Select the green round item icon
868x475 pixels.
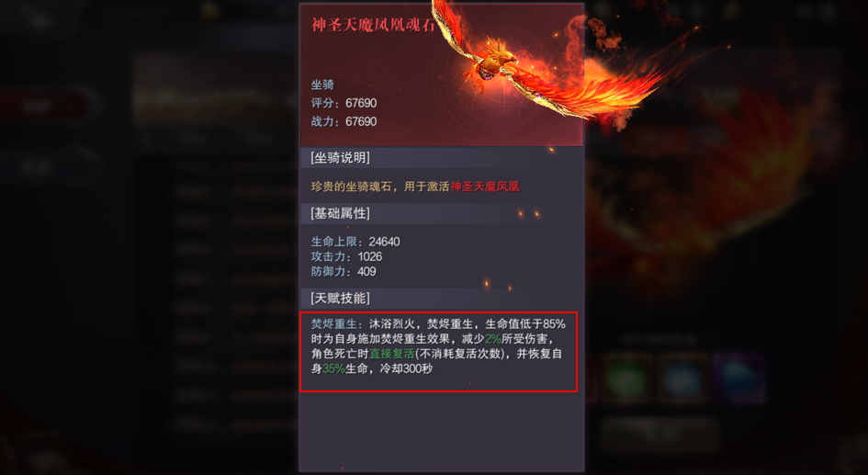point(627,379)
